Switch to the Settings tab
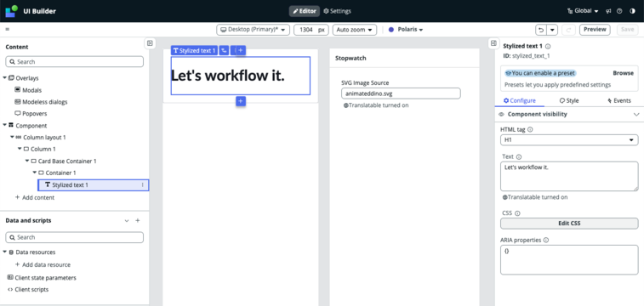This screenshot has height=306, width=644. click(337, 11)
